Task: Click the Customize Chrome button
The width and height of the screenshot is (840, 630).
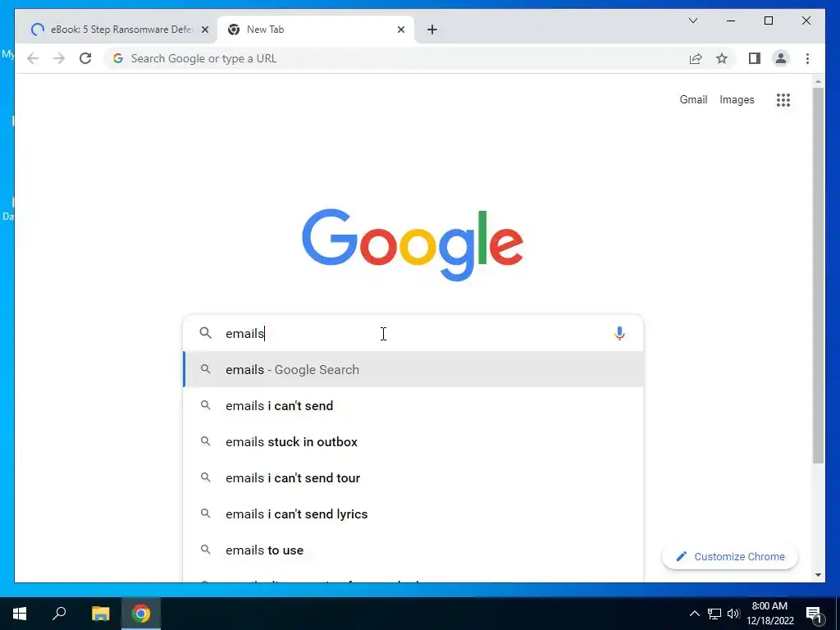Action: tap(730, 557)
